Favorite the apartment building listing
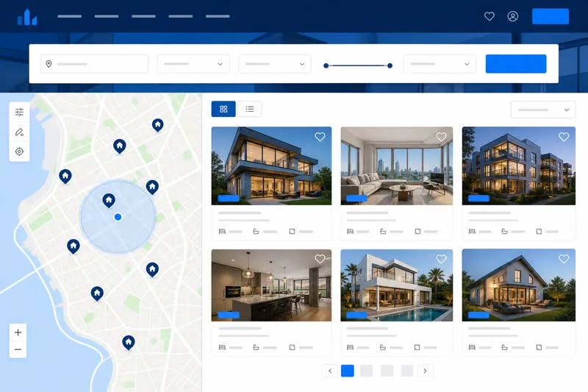 tap(564, 137)
